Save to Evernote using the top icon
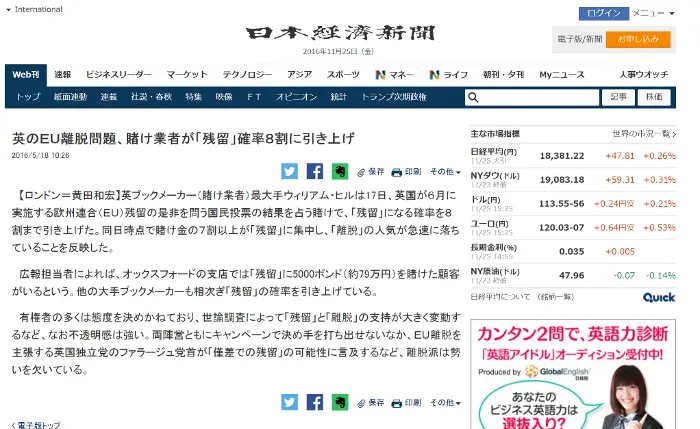This screenshot has height=429, width=700. [x=340, y=171]
